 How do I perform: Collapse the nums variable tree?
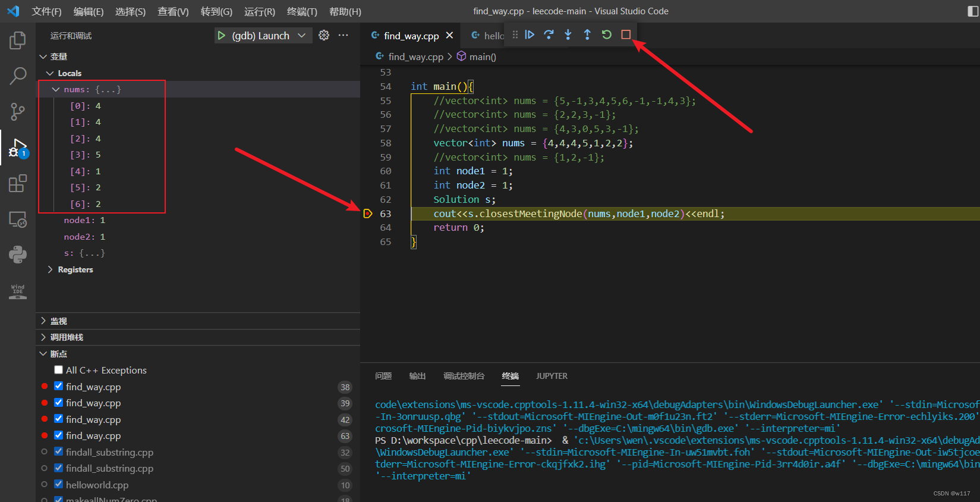click(56, 89)
